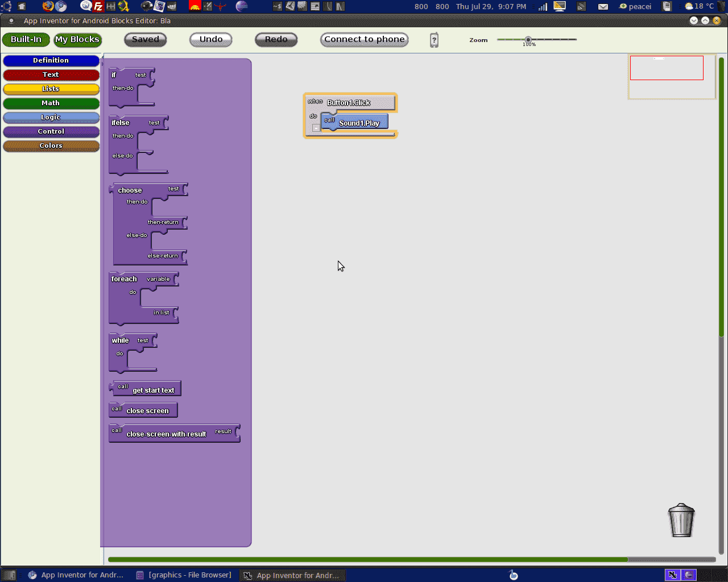This screenshot has width=728, height=582.
Task: Click the home folder panel icon
Action: (22, 6)
